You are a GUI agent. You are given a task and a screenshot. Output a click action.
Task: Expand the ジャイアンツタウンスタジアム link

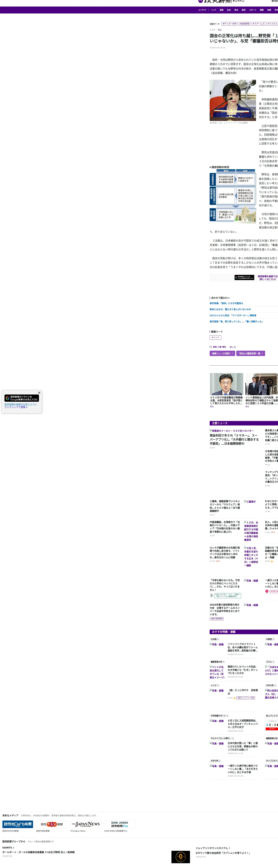coord(213,848)
